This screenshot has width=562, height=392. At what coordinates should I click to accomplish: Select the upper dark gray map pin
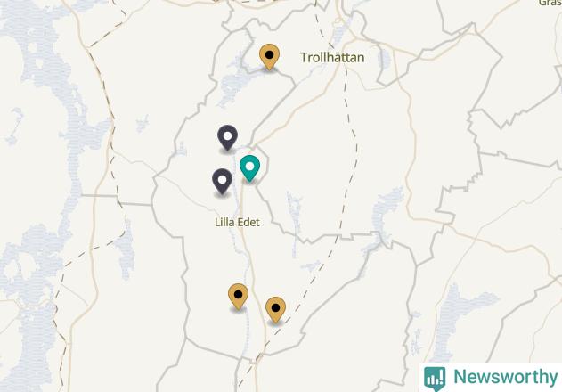[x=228, y=138]
